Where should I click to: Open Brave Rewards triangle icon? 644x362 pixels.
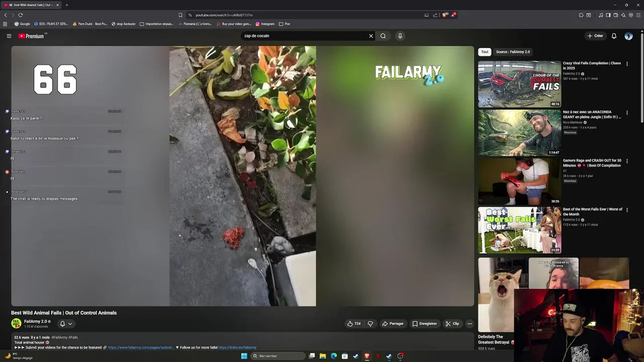(453, 15)
